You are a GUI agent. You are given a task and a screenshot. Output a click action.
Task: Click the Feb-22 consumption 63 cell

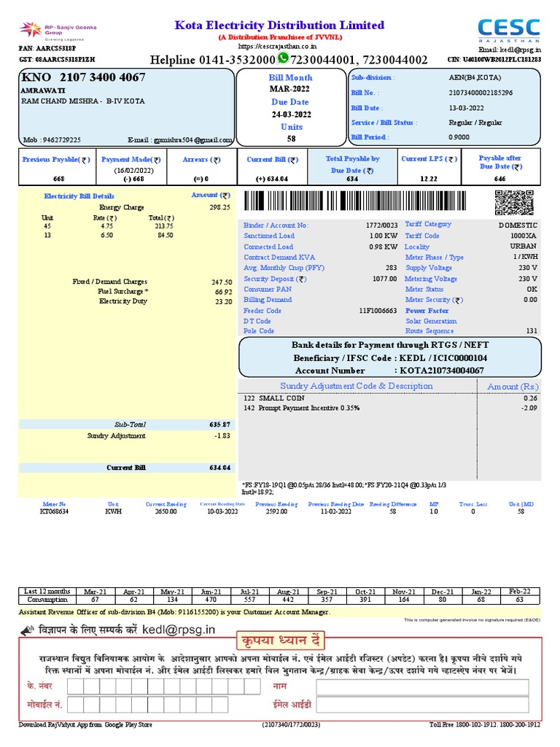coord(519,600)
